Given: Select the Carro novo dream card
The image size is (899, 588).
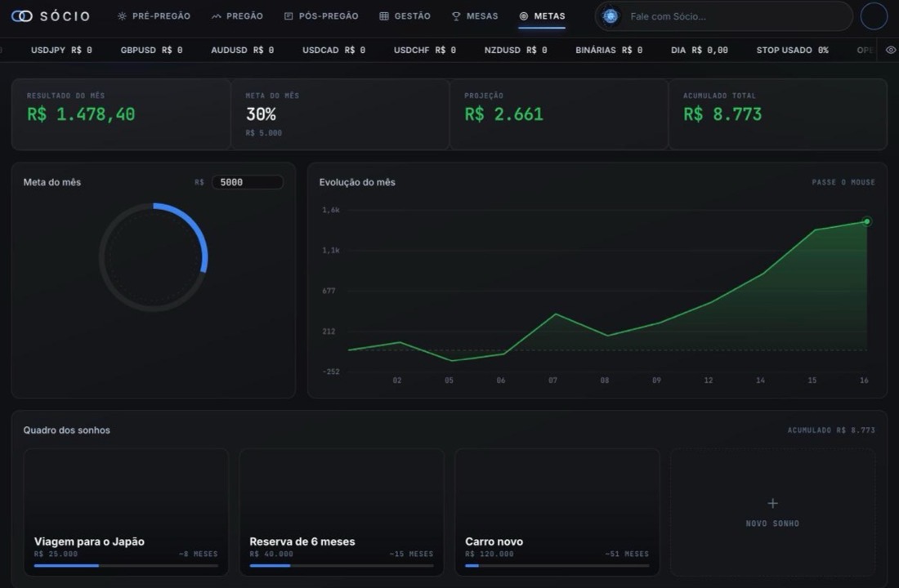Looking at the screenshot, I should pyautogui.click(x=557, y=512).
